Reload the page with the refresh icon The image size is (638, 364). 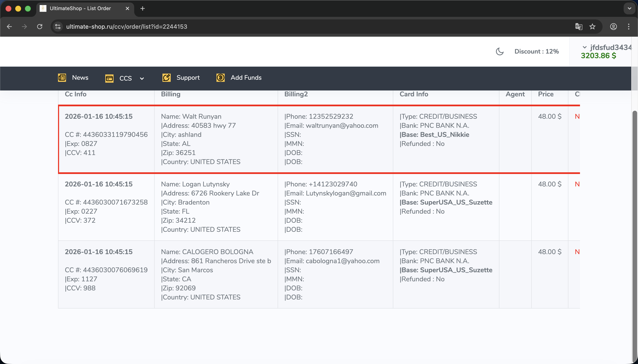click(x=39, y=27)
